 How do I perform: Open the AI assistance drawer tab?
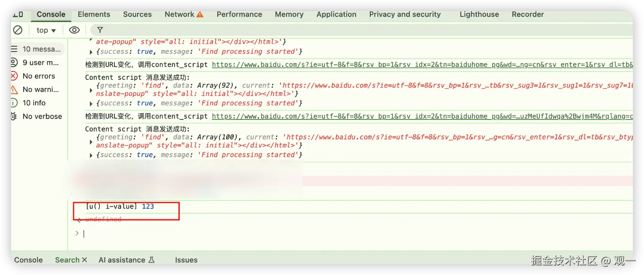point(122,260)
